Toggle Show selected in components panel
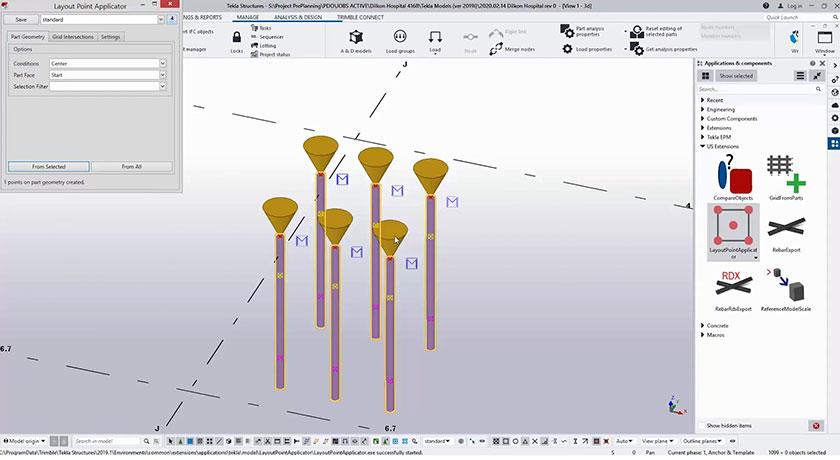 pos(736,76)
